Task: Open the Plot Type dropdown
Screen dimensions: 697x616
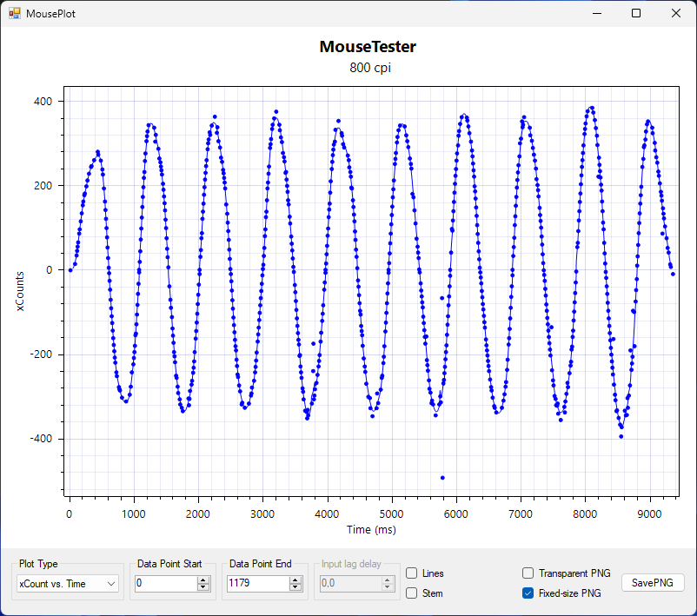Action: [x=68, y=584]
